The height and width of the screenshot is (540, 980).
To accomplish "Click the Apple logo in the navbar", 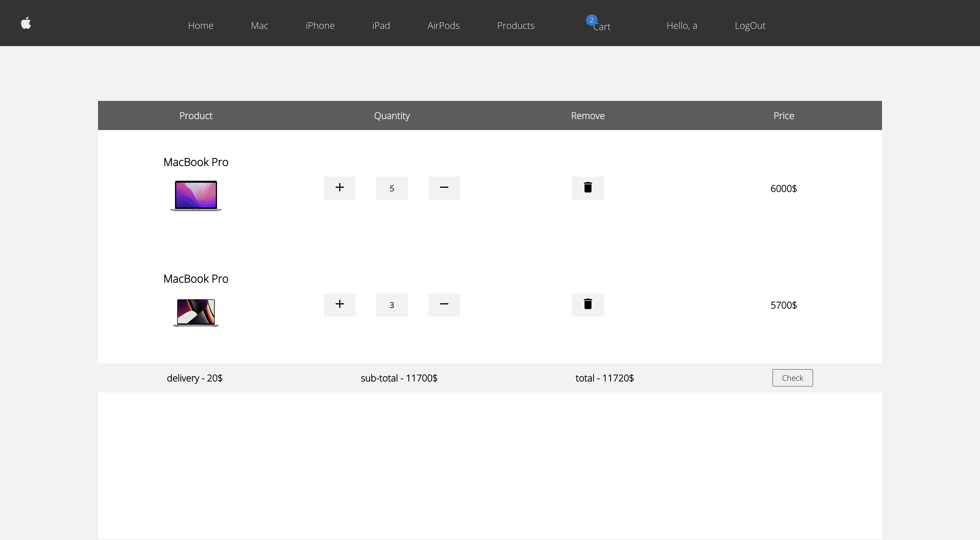I will coord(26,23).
